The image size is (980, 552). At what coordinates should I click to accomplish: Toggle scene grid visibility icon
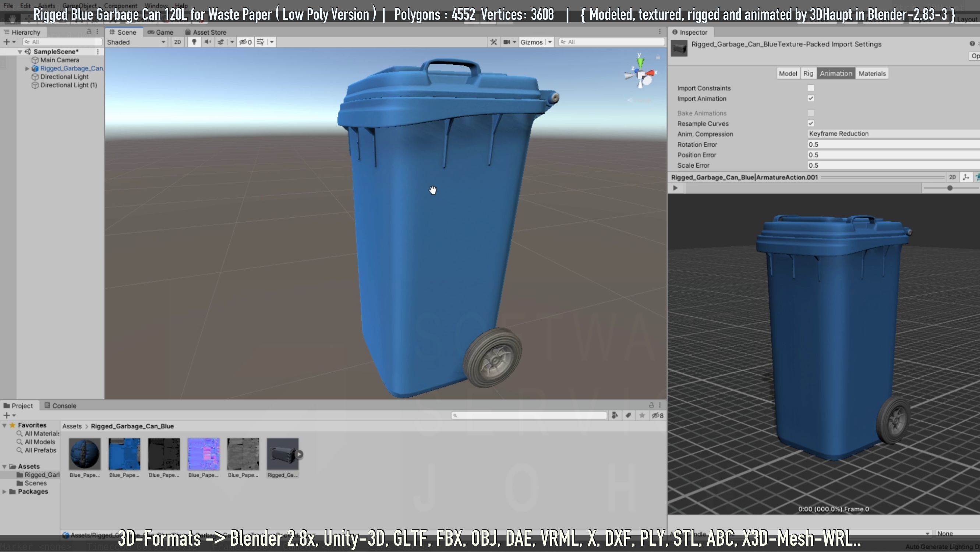point(261,42)
